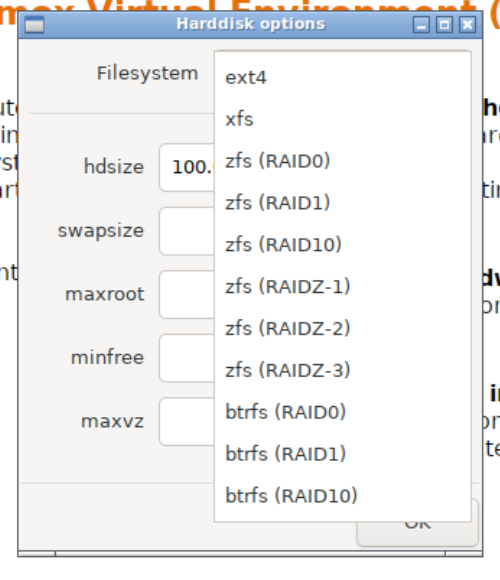Pick the btrfs (RAID1) entry
This screenshot has height=580, width=500.
[342, 453]
